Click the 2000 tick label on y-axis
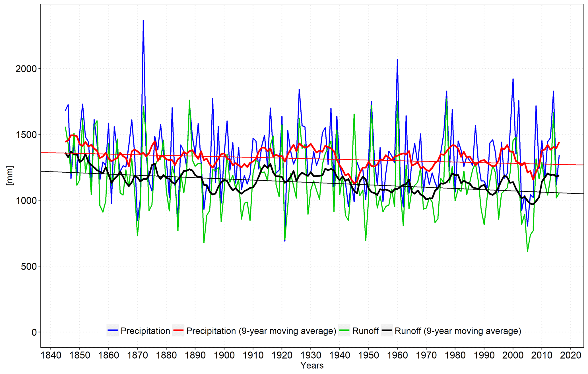The image size is (588, 374). pyautogui.click(x=26, y=69)
